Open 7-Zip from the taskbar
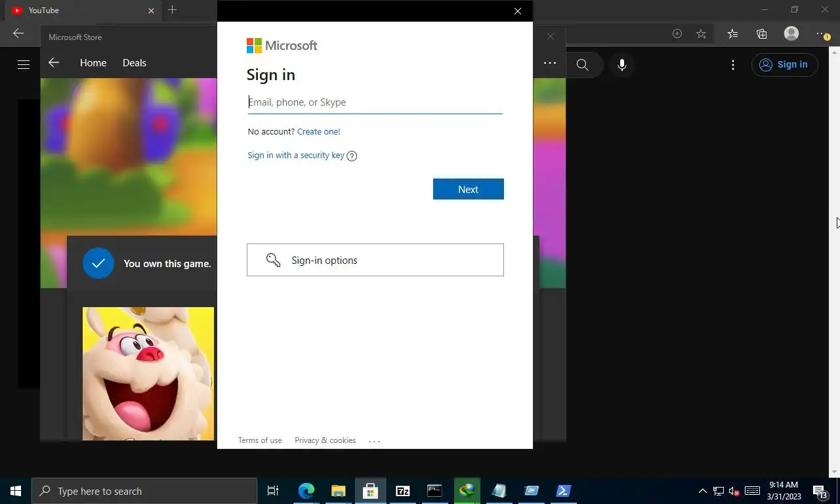The width and height of the screenshot is (840, 504). tap(402, 491)
